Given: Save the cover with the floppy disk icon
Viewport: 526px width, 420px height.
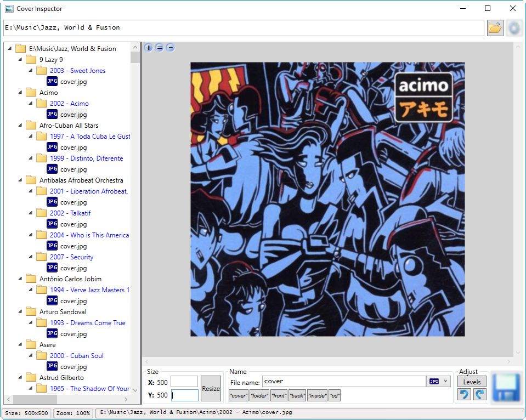Looking at the screenshot, I should point(506,387).
